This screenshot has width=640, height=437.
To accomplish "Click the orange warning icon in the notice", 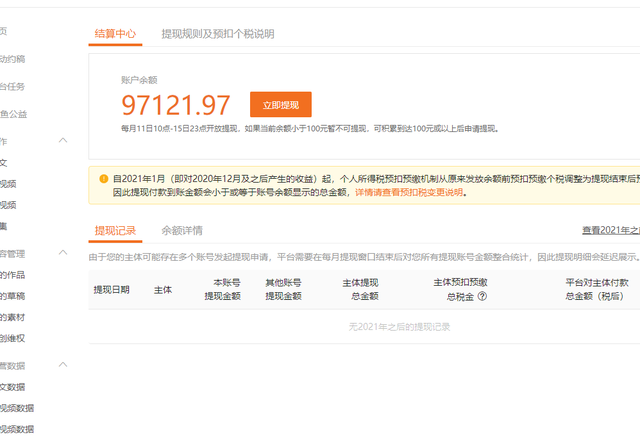I will click(x=103, y=178).
